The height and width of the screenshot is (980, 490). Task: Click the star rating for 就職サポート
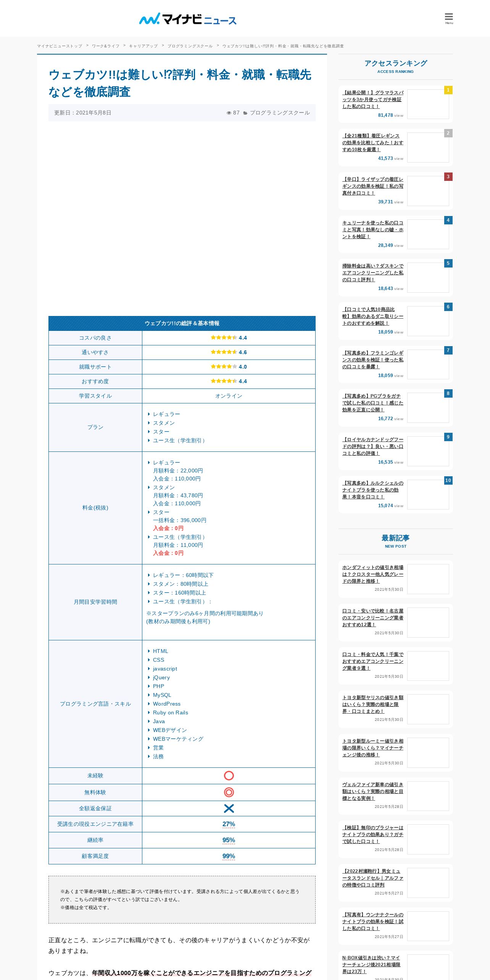(224, 366)
